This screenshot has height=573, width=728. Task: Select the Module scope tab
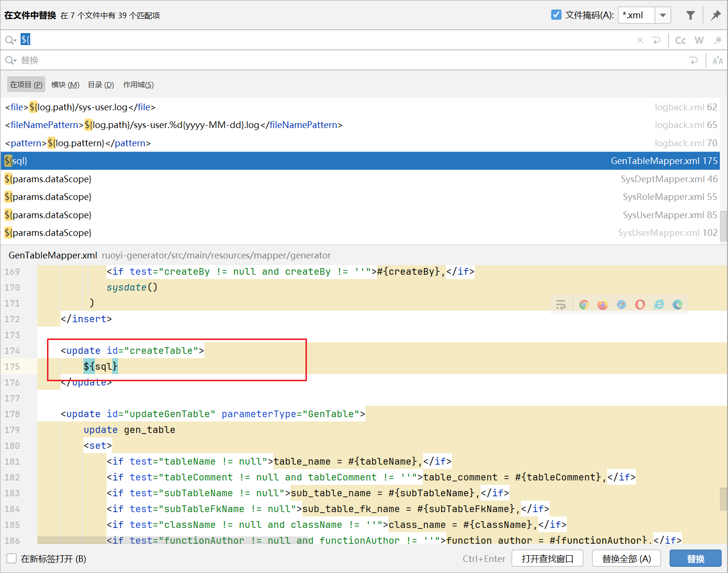(65, 84)
